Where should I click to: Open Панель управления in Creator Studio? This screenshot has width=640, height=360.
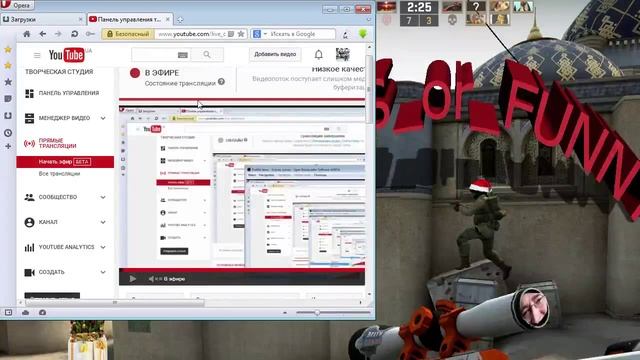pos(69,93)
